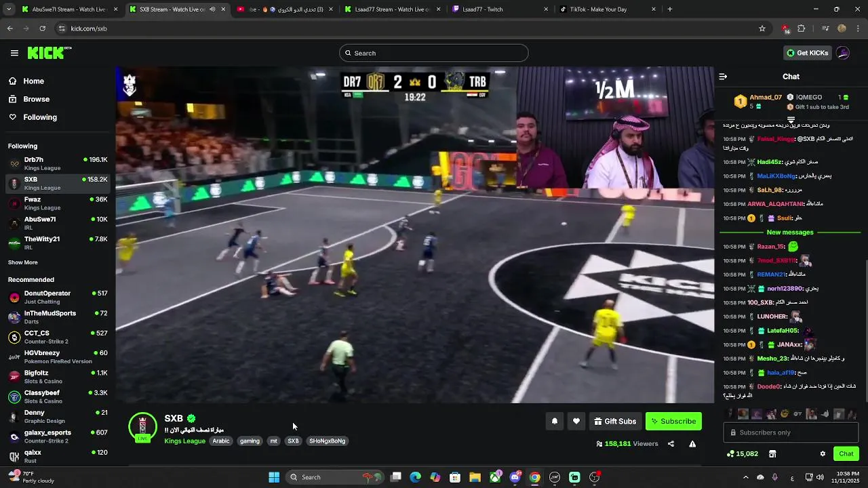Subscribe to SXB channel

point(673,422)
